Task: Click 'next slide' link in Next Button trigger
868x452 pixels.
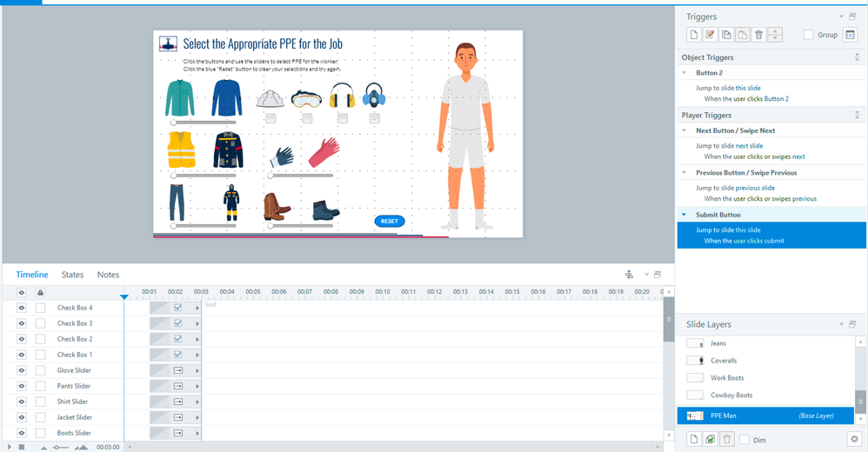Action: coord(749,145)
